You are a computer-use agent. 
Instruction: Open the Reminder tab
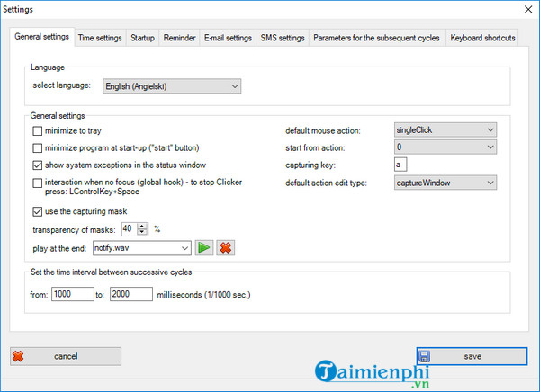coord(179,38)
